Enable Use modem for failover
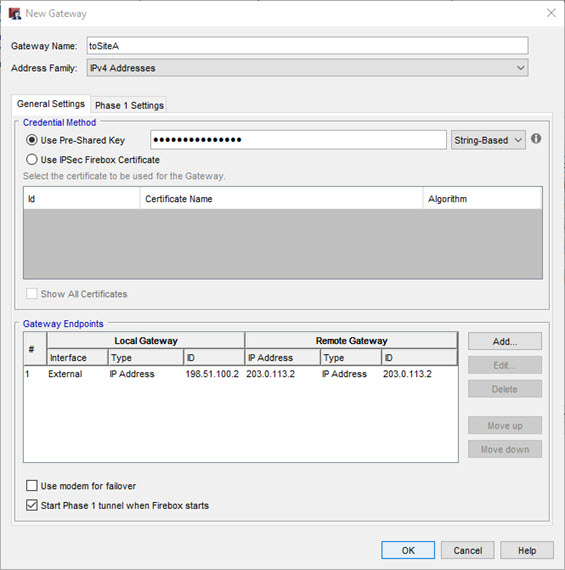The width and height of the screenshot is (565, 570). (x=32, y=486)
